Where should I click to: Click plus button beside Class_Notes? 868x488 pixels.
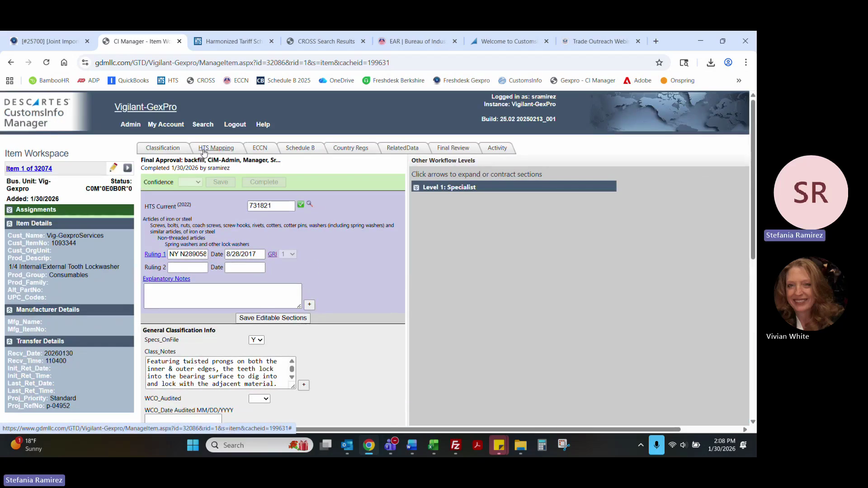point(304,385)
